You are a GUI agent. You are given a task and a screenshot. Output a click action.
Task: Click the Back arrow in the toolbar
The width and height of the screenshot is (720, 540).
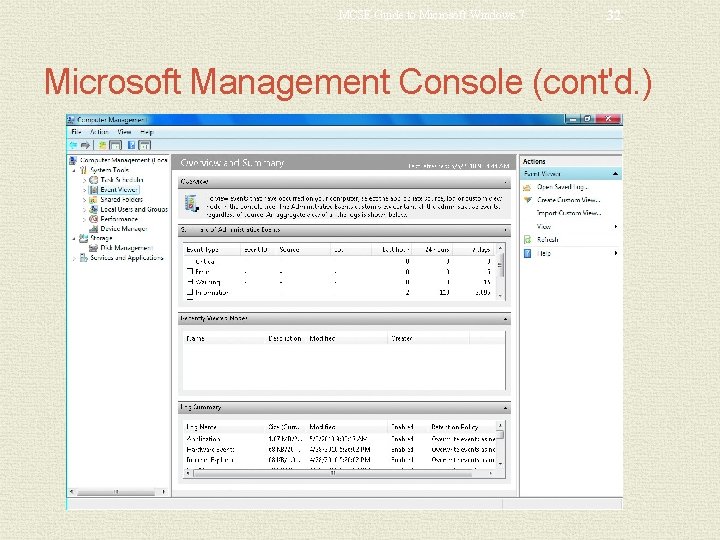pos(73,145)
